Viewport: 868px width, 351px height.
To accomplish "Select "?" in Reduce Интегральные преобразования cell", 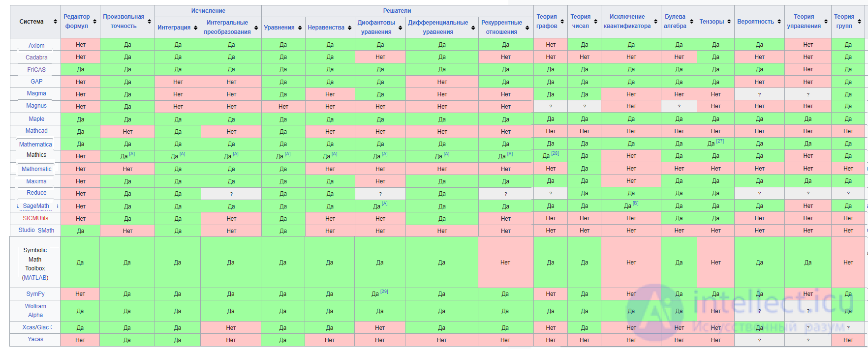I will pos(231,194).
